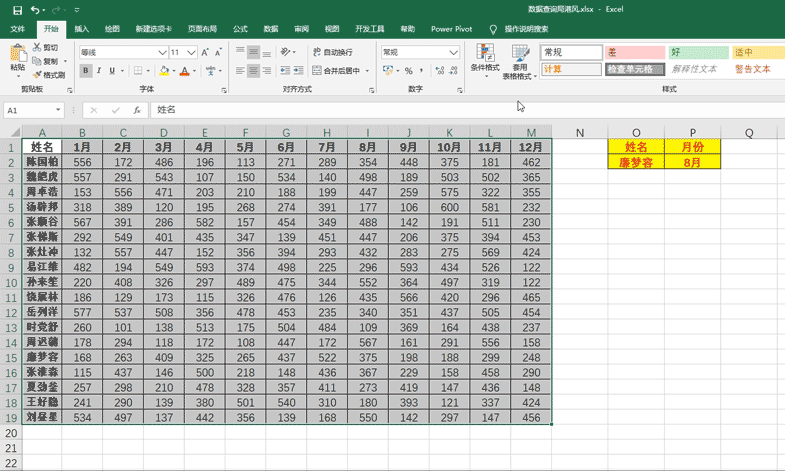Viewport: 785px width, 471px height.
Task: Apply the Warning Text (警告文本) style
Action: (x=752, y=69)
